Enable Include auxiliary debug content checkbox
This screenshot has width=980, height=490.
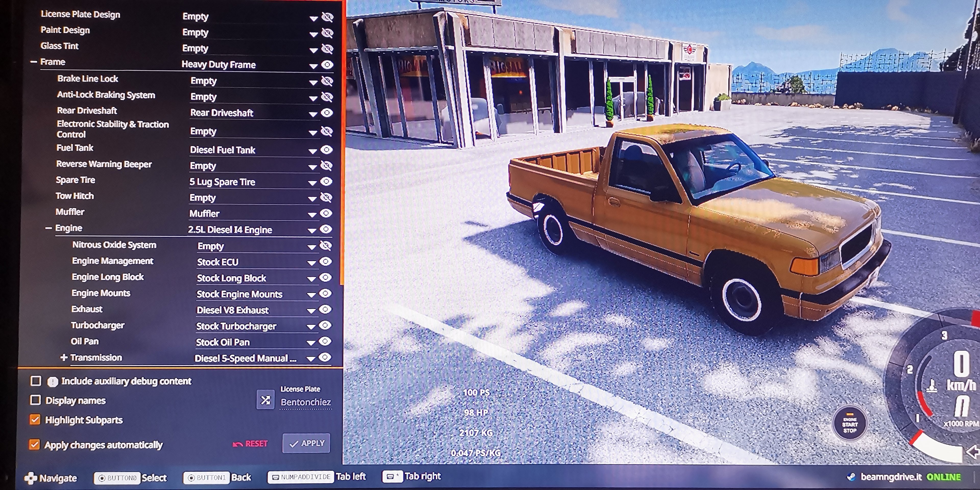click(36, 381)
